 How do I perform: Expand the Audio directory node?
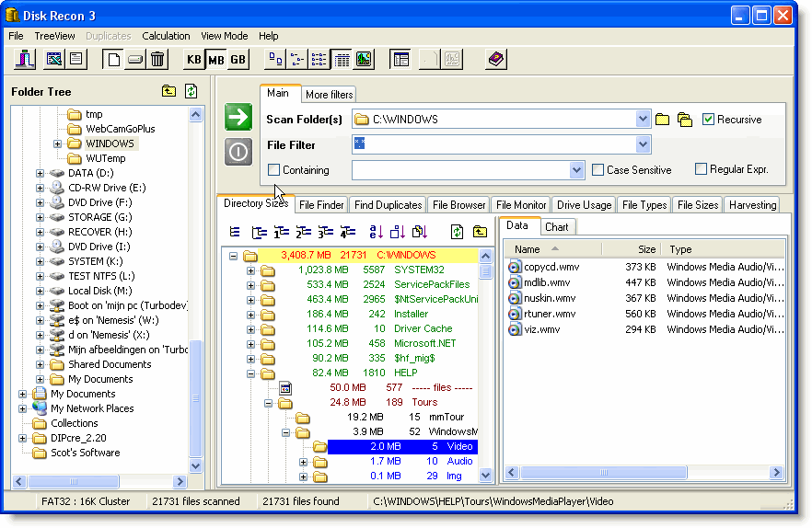pyautogui.click(x=304, y=462)
